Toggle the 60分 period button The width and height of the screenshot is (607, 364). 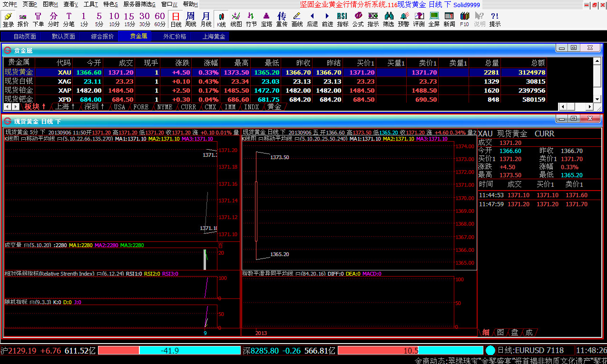(160, 19)
